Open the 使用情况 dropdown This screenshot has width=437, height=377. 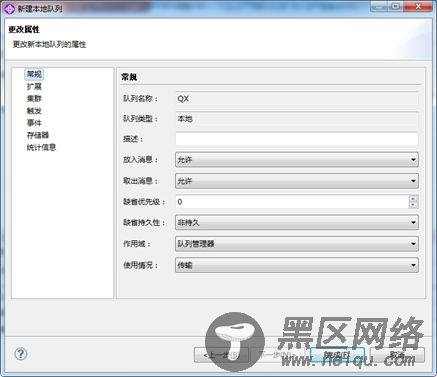(x=297, y=265)
